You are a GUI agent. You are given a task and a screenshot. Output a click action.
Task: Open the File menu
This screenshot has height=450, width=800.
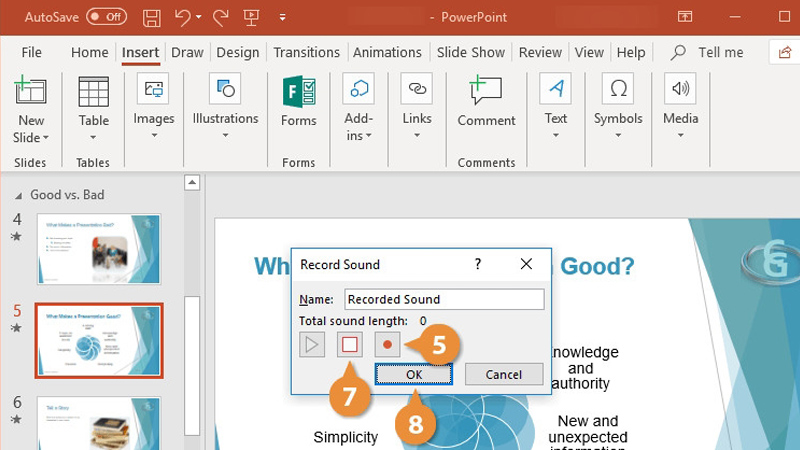point(31,53)
